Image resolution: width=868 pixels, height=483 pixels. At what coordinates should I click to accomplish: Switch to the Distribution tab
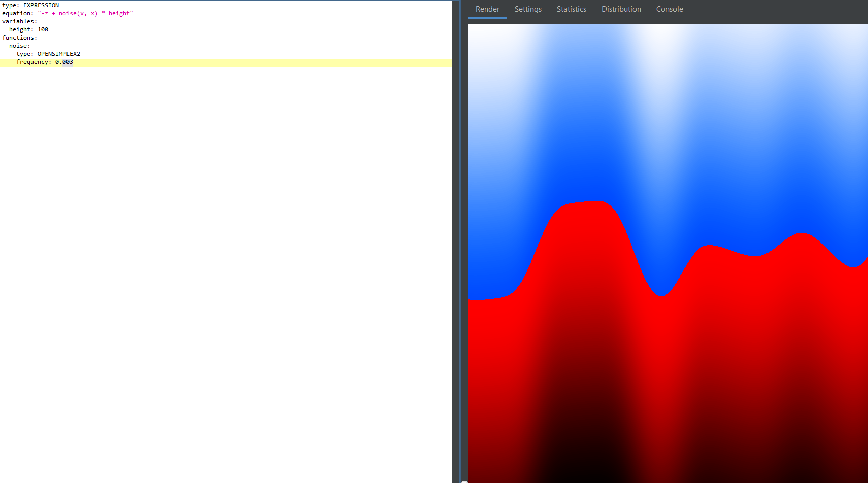pos(621,9)
